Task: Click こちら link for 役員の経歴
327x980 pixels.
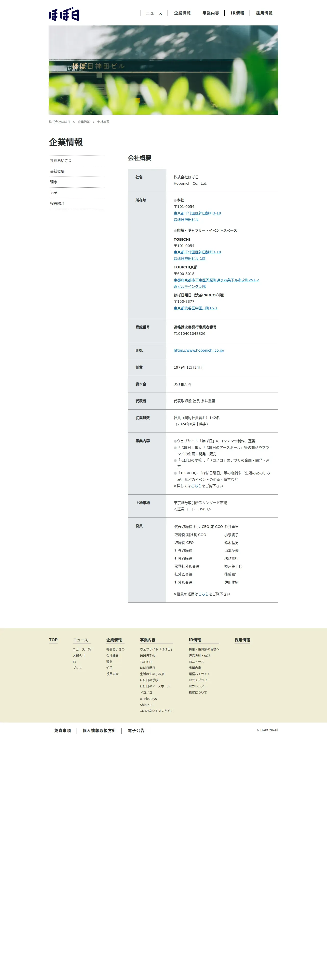Action: click(x=203, y=594)
